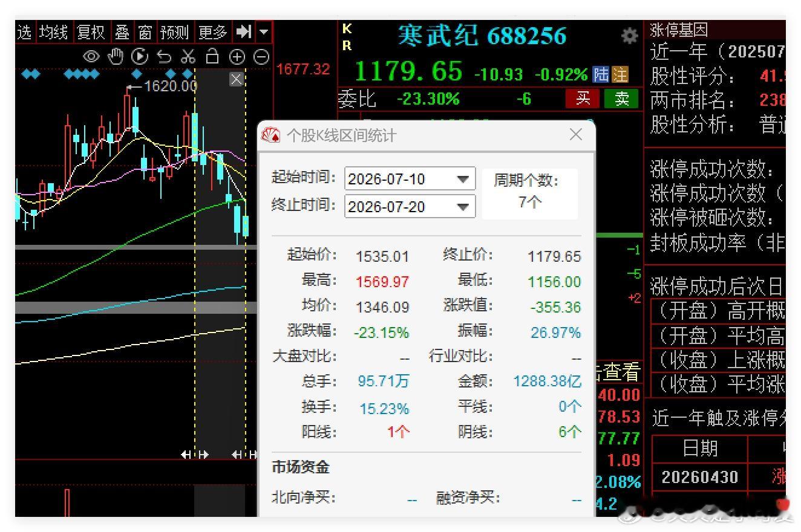Expand the 起始时间 date dropdown

pyautogui.click(x=463, y=179)
